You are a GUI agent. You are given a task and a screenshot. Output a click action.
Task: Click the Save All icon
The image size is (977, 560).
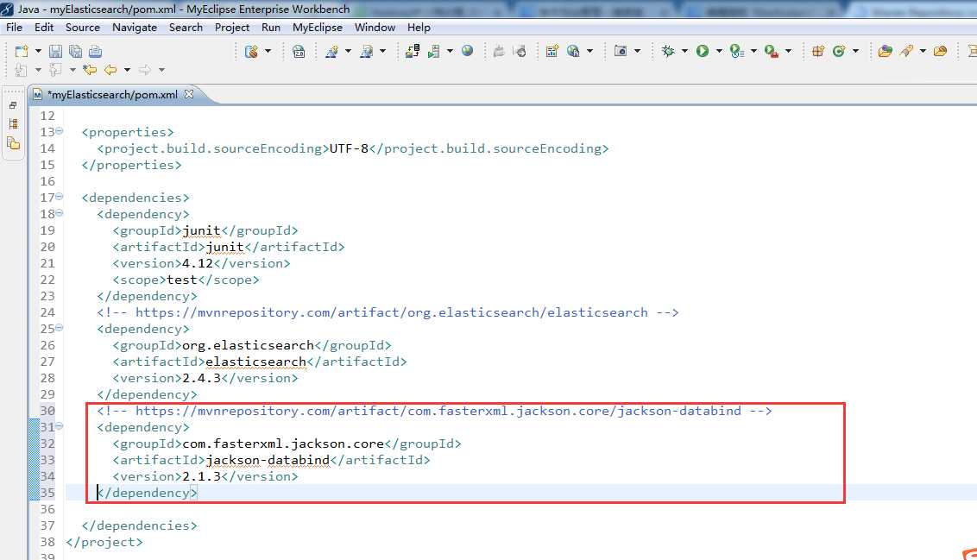pos(75,51)
